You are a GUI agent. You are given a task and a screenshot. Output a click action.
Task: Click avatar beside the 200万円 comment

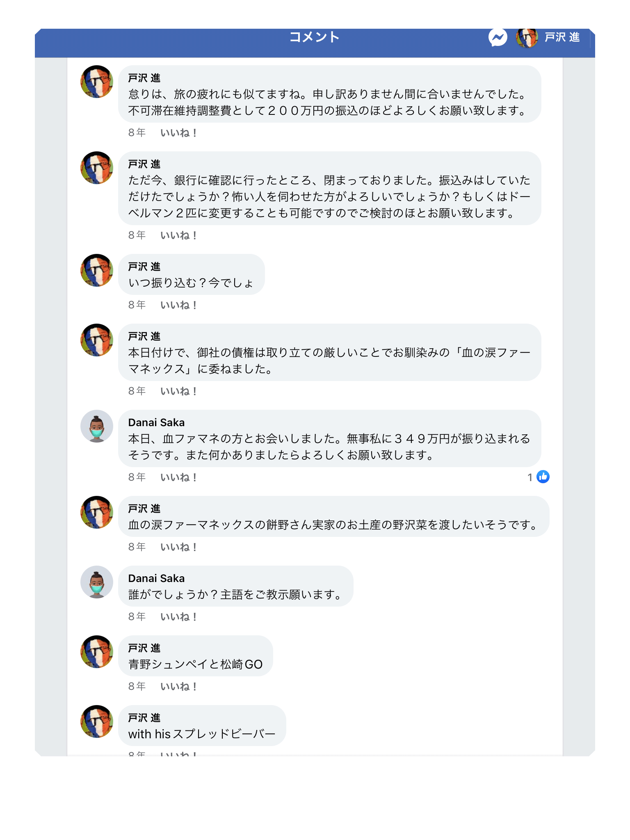click(x=97, y=82)
